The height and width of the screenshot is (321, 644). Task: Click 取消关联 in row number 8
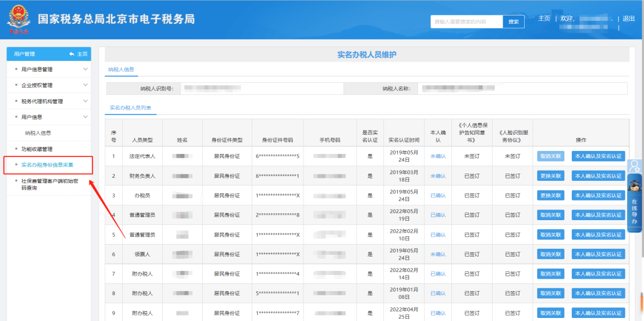551,294
